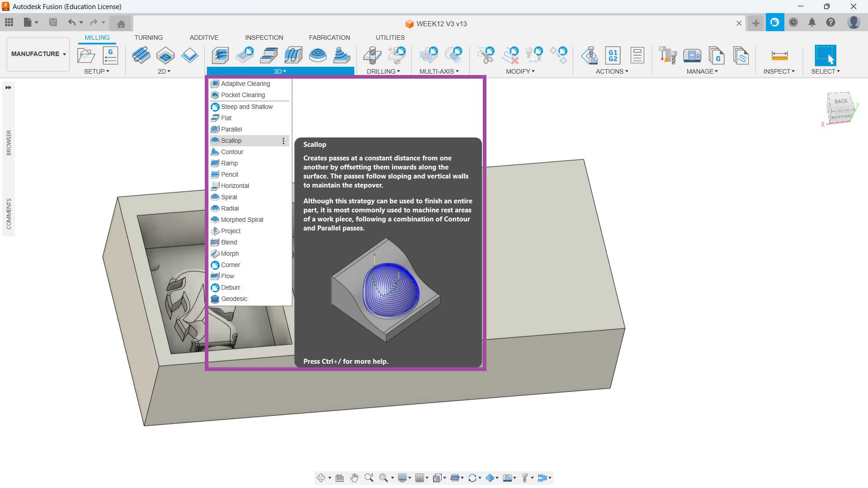Switch to the TURNING tab
Viewport: 868px width, 488px height.
tap(148, 38)
